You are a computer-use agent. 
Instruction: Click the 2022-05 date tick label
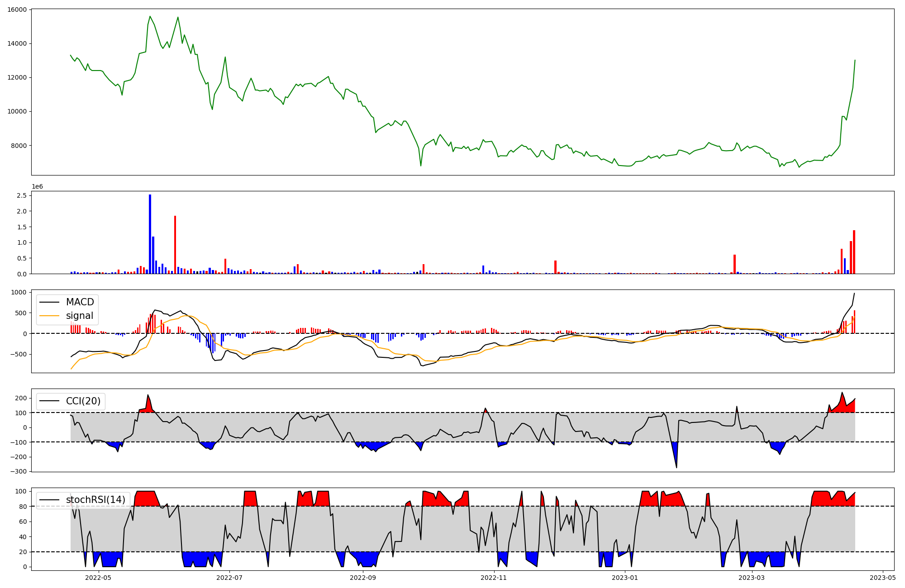[98, 578]
